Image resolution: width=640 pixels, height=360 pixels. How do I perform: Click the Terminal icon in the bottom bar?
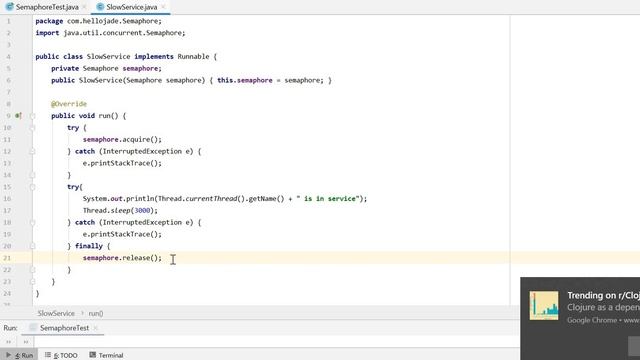[93, 355]
